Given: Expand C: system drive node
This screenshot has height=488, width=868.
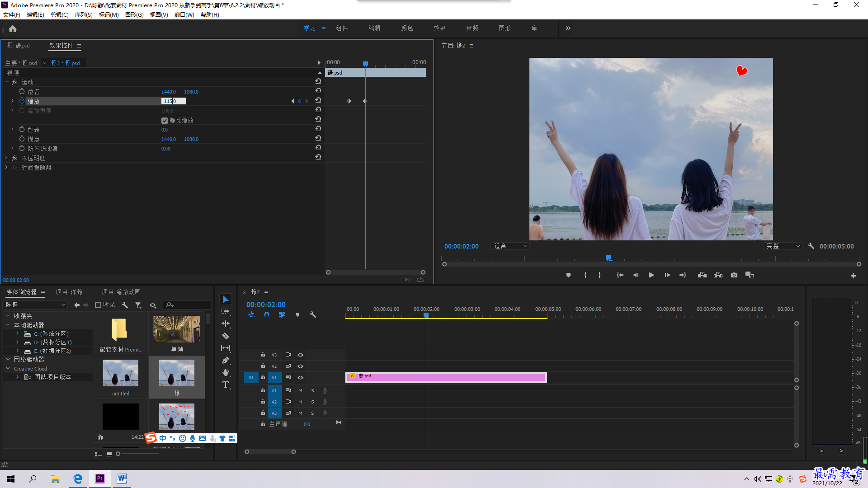Looking at the screenshot, I should point(17,333).
